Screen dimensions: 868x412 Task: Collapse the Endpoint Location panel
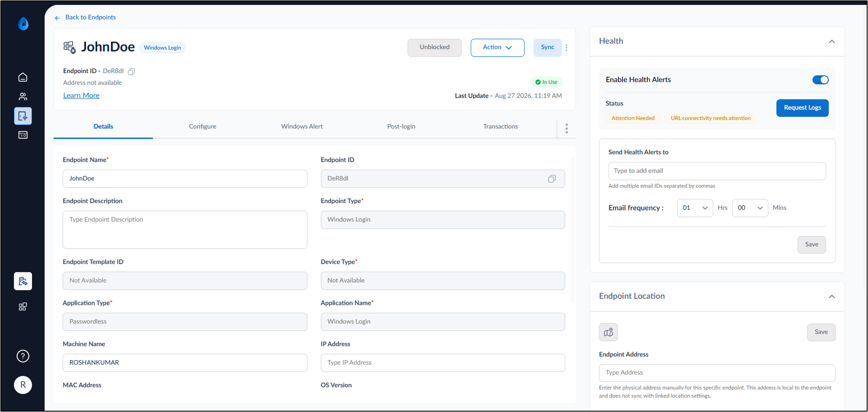831,297
